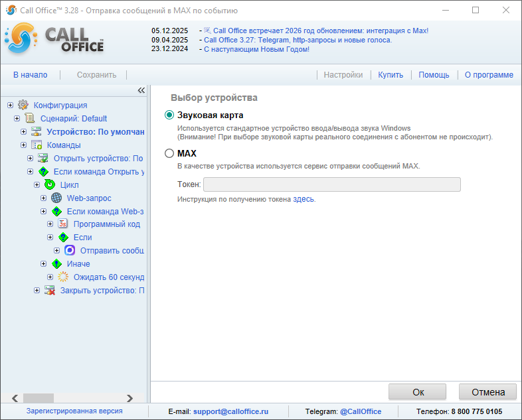The height and width of the screenshot is (420, 522).
Task: Click the gear icon beside Конфигурация
Action: pos(23,105)
